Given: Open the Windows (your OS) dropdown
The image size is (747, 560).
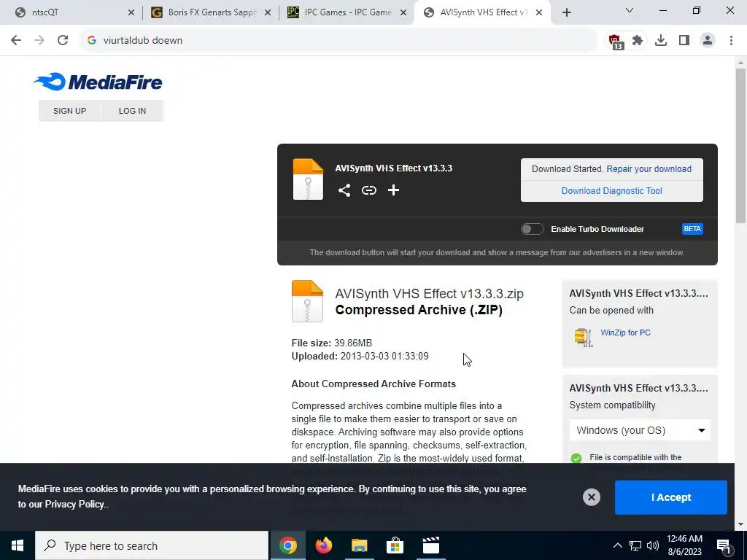Looking at the screenshot, I should [640, 430].
